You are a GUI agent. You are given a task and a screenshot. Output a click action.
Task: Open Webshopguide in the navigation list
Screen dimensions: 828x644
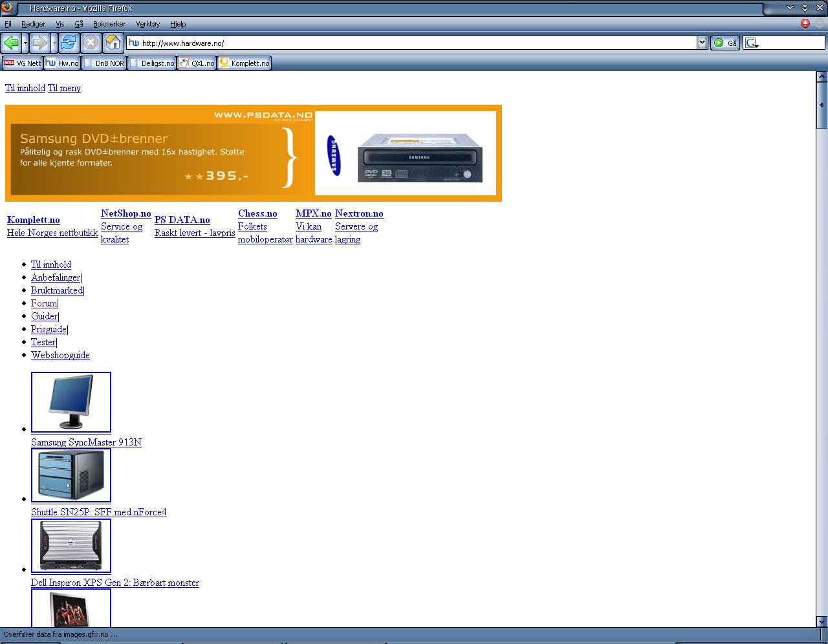coord(60,355)
